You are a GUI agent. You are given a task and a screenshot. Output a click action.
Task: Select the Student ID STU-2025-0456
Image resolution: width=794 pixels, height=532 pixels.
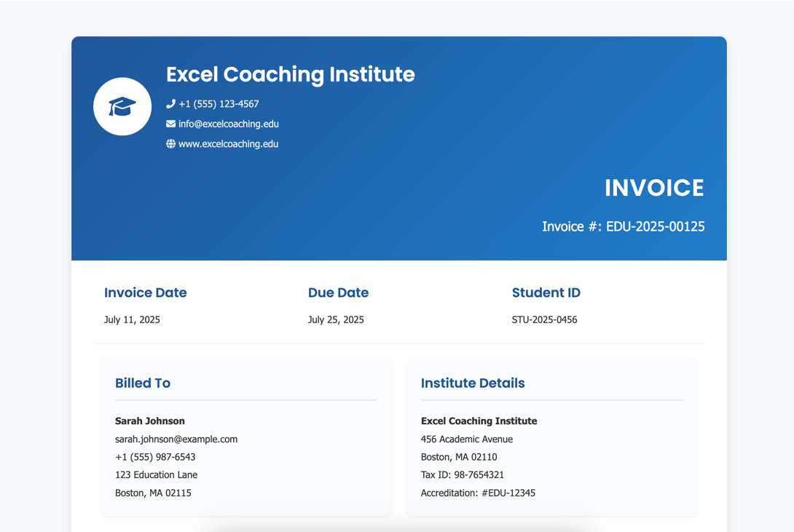click(544, 319)
